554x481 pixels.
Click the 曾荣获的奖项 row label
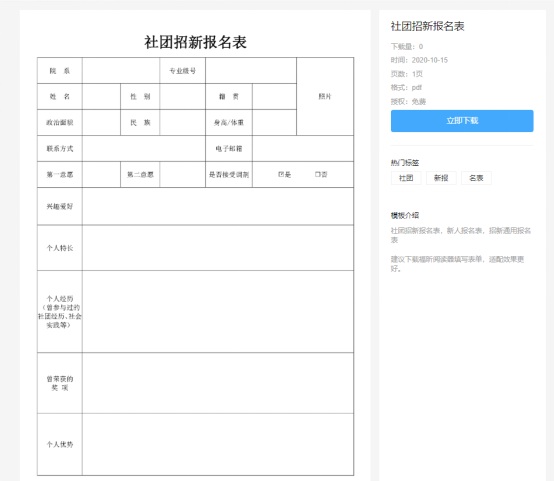60,383
